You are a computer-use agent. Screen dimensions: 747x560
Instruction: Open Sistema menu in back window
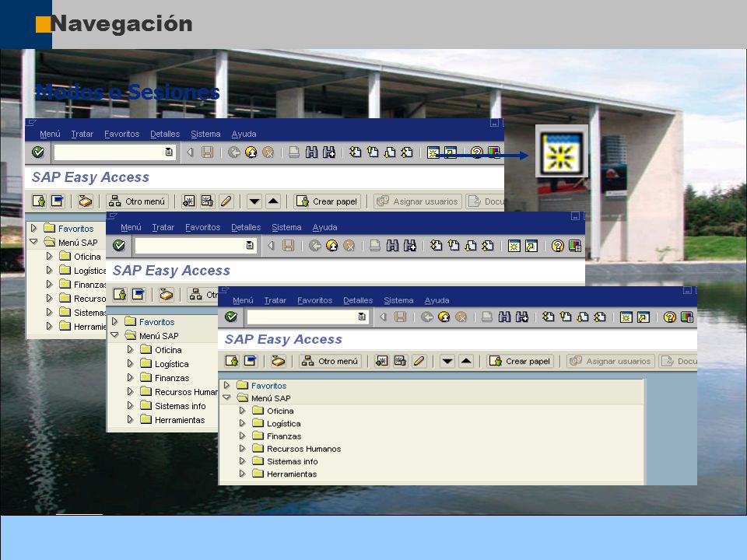click(205, 135)
